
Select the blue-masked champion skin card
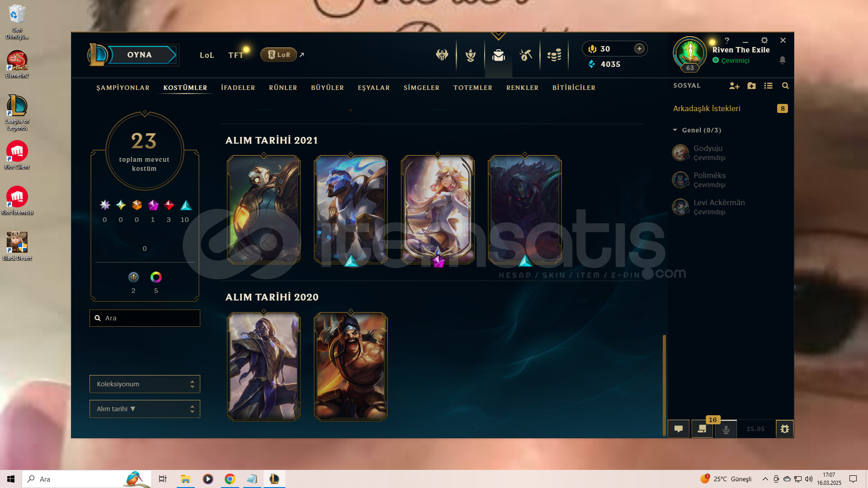pos(351,210)
